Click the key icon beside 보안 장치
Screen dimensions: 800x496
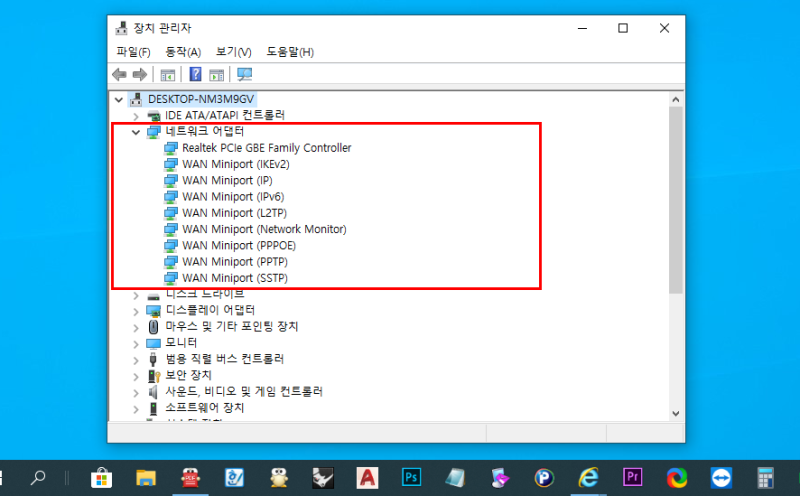click(154, 376)
